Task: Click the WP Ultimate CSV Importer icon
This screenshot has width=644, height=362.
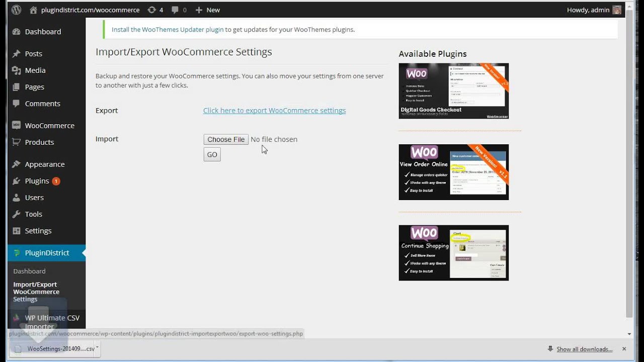Action: click(17, 318)
